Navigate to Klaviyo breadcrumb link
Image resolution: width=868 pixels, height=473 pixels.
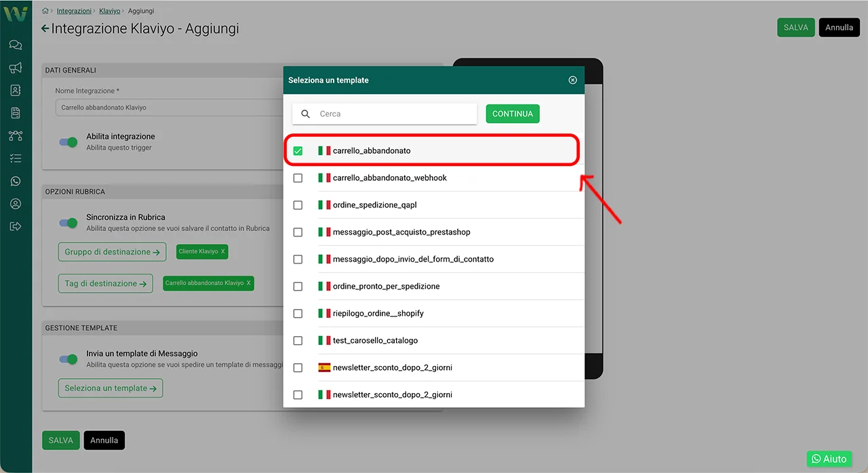(x=109, y=11)
